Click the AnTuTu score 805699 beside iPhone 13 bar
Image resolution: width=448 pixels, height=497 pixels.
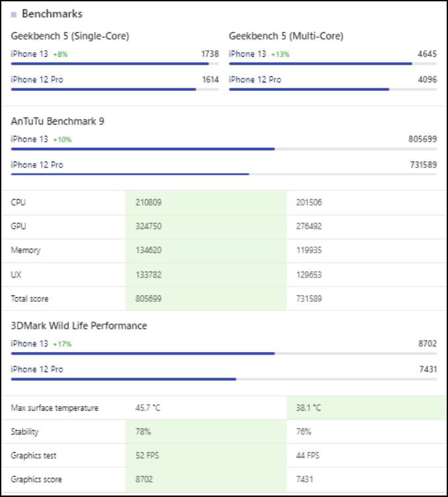[x=423, y=139]
